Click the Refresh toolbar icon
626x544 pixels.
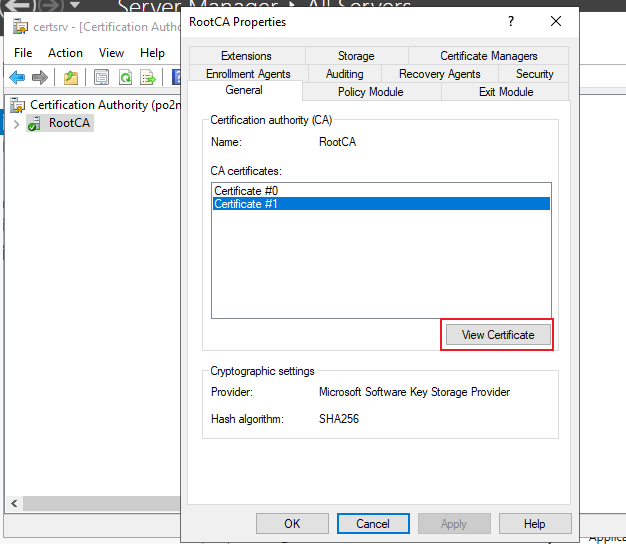click(125, 77)
